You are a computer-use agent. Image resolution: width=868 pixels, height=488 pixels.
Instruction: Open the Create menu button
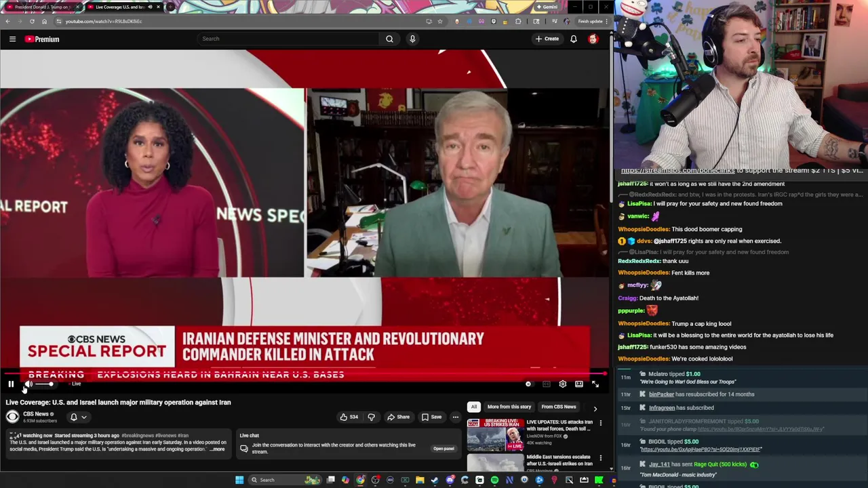547,39
